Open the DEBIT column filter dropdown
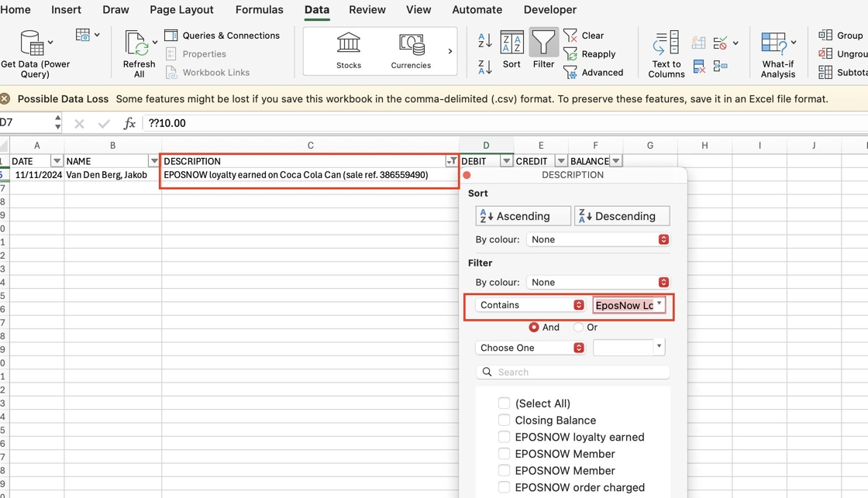 [x=506, y=161]
